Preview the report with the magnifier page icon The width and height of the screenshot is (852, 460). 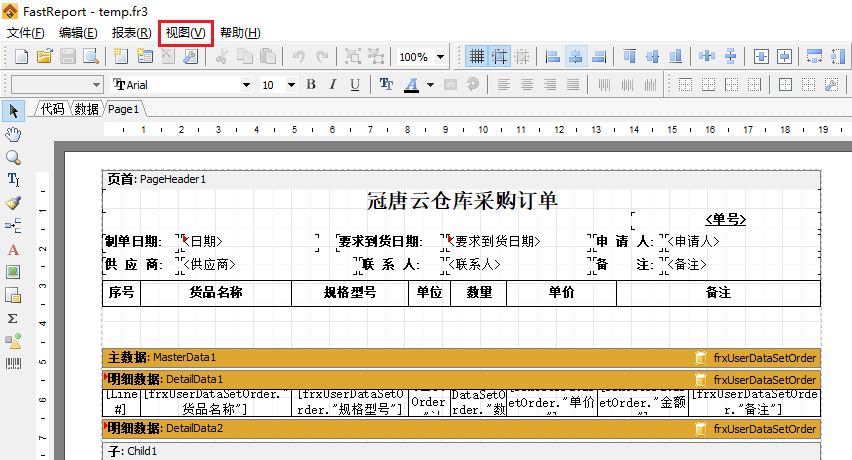click(91, 56)
